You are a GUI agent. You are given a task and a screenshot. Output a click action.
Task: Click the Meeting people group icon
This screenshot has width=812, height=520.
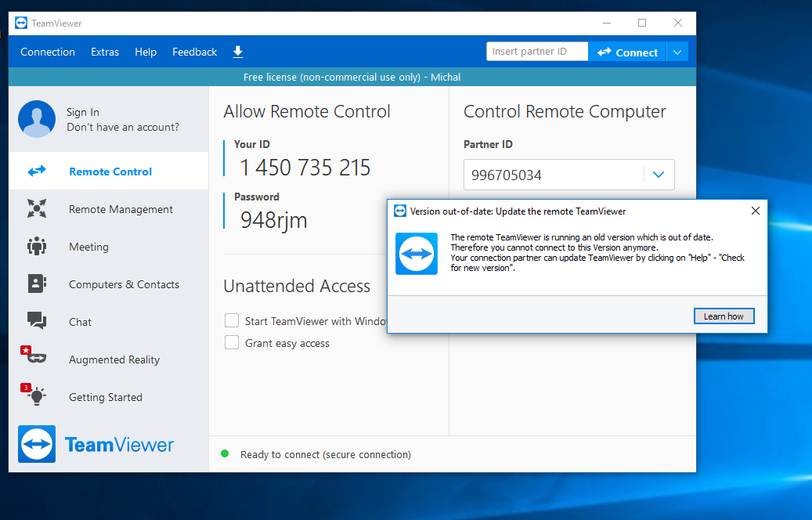tap(37, 246)
